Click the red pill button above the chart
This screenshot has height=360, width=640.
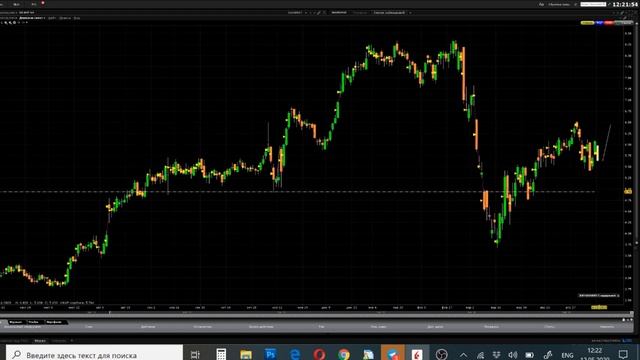point(609,23)
